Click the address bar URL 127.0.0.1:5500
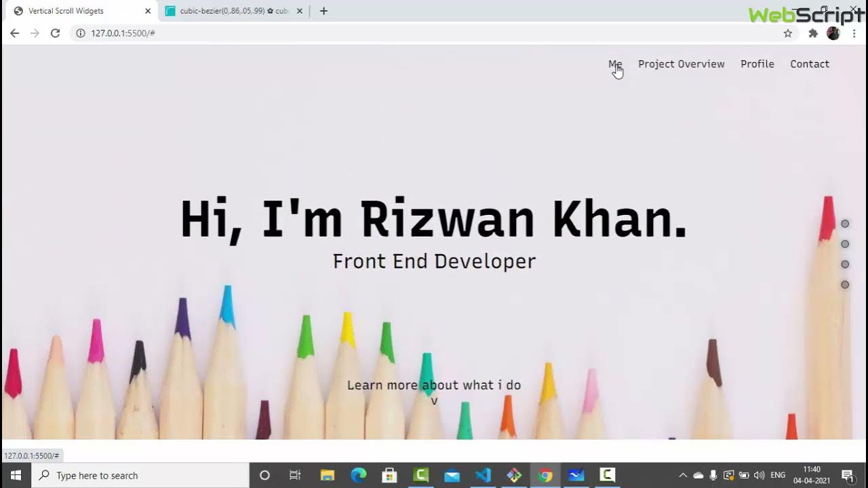This screenshot has height=488, width=868. click(123, 33)
